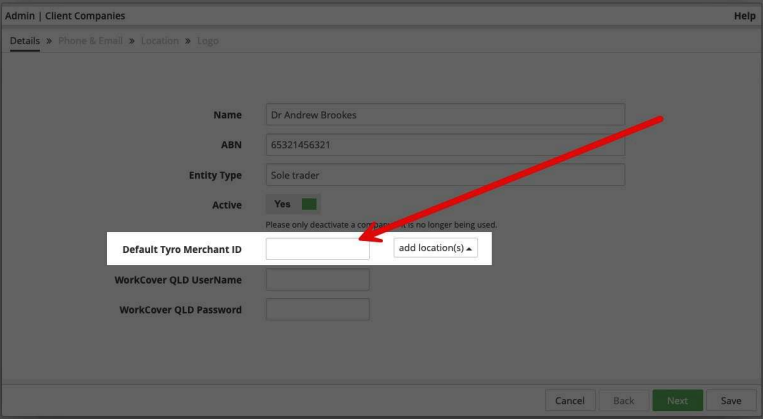Click the green Next button
Screen dimensions: 763x419
tap(677, 401)
